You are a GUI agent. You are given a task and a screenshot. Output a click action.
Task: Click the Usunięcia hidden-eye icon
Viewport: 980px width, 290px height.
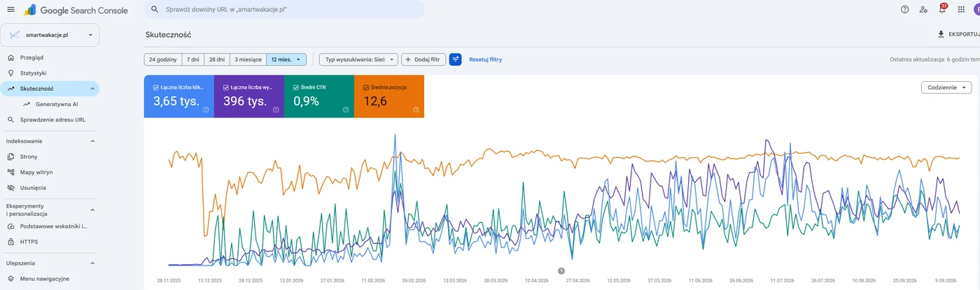pos(10,188)
